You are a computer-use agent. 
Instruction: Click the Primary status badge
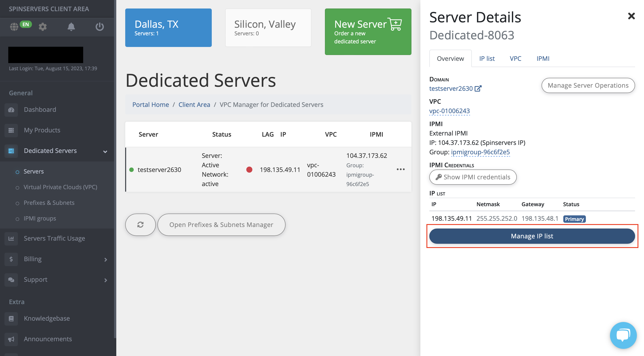coord(574,219)
